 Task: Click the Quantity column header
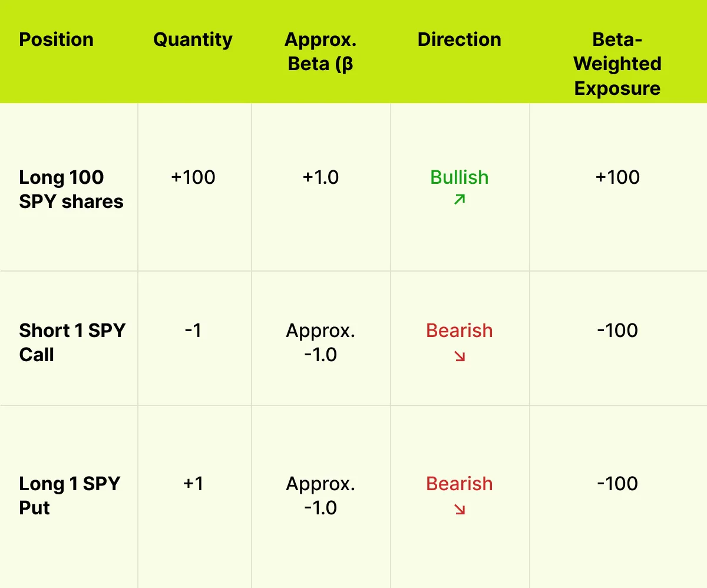click(x=193, y=39)
